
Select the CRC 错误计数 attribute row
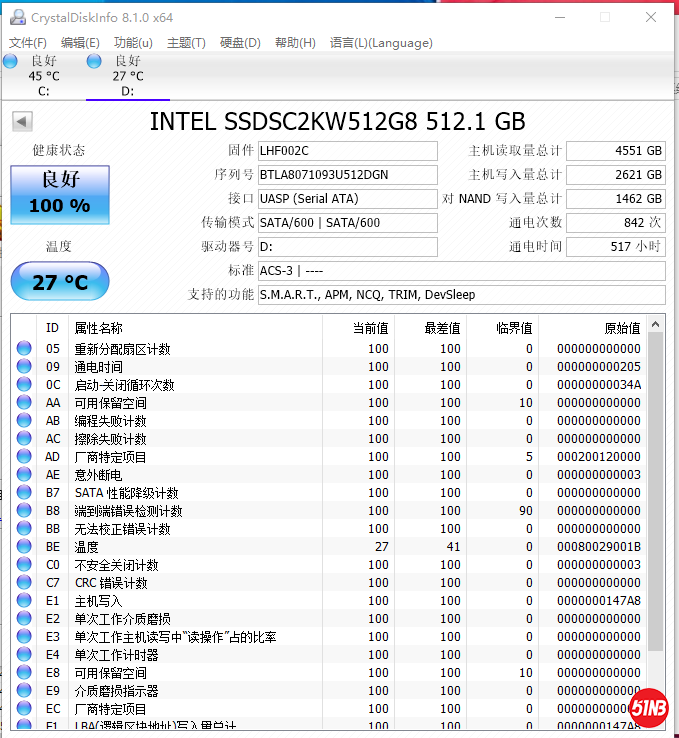tap(328, 582)
